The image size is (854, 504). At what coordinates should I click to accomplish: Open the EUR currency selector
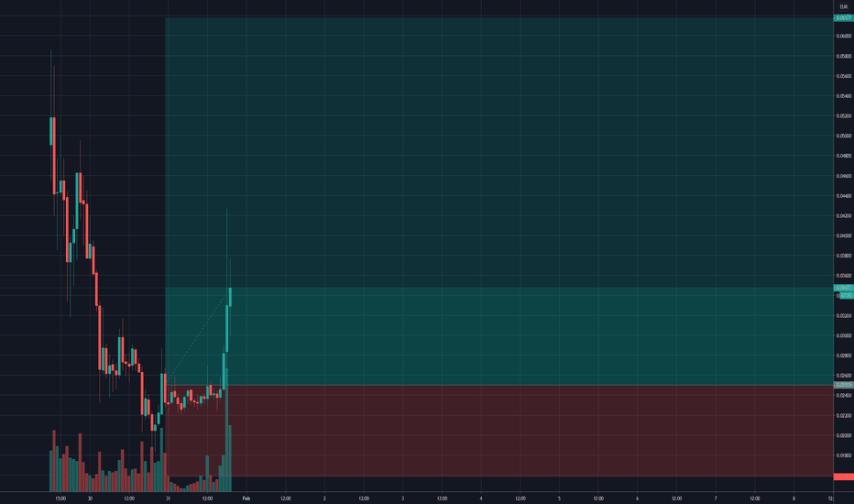pos(844,6)
